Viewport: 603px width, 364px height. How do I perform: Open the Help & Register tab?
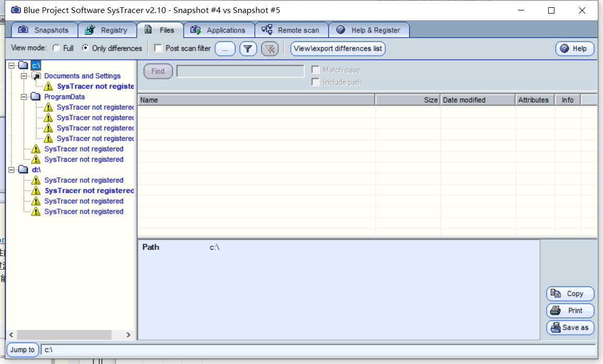click(x=369, y=30)
